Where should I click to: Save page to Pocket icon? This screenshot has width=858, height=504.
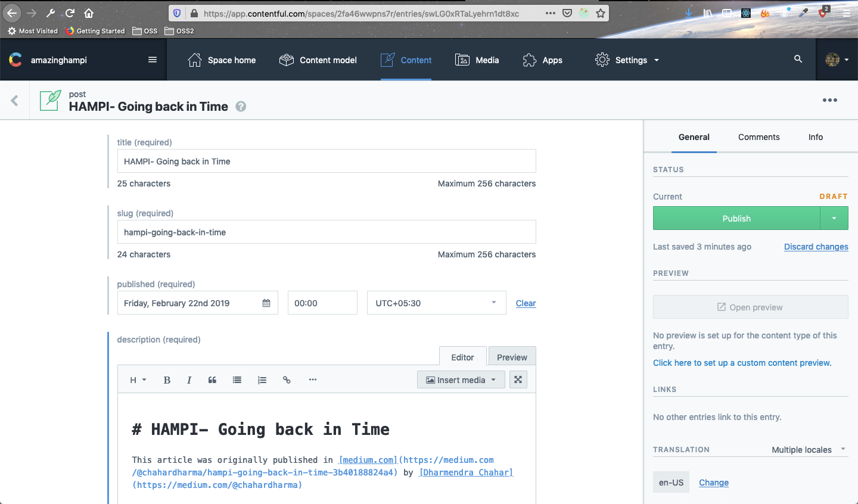click(567, 13)
